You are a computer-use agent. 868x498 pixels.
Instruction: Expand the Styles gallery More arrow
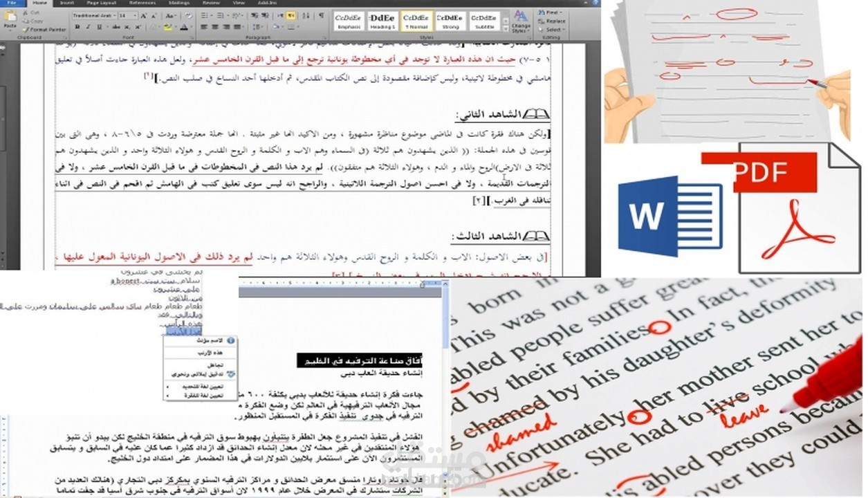(506, 29)
